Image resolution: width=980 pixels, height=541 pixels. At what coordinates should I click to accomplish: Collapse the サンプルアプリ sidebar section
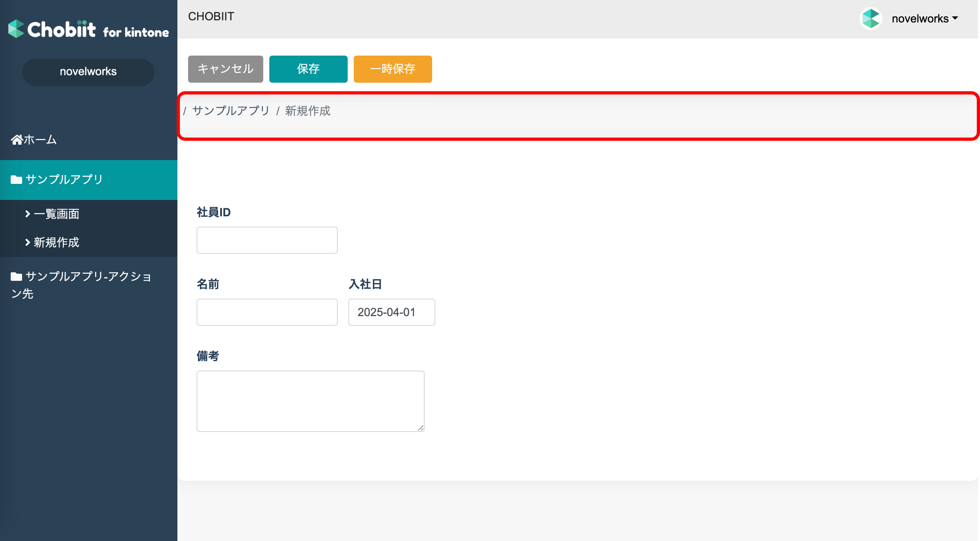(x=89, y=180)
